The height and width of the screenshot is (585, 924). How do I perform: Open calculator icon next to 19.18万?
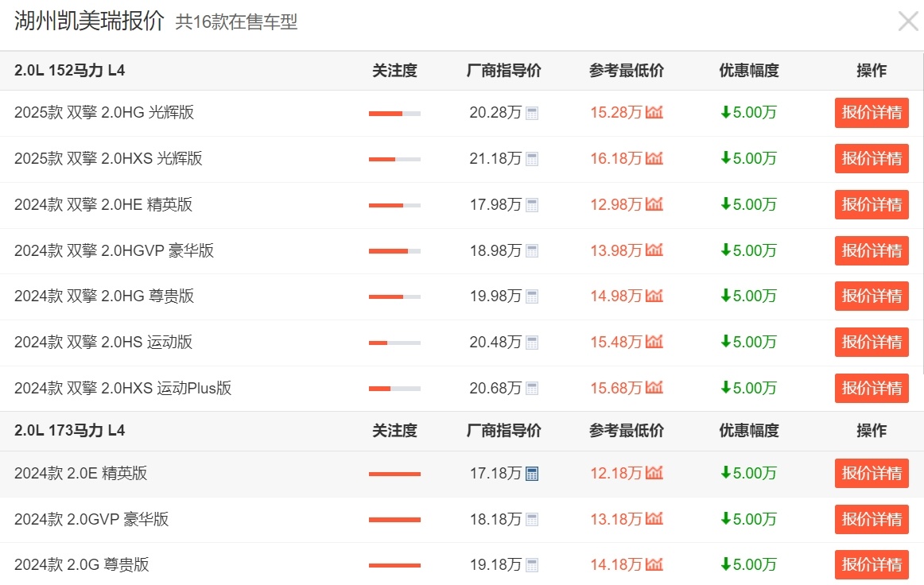click(531, 565)
